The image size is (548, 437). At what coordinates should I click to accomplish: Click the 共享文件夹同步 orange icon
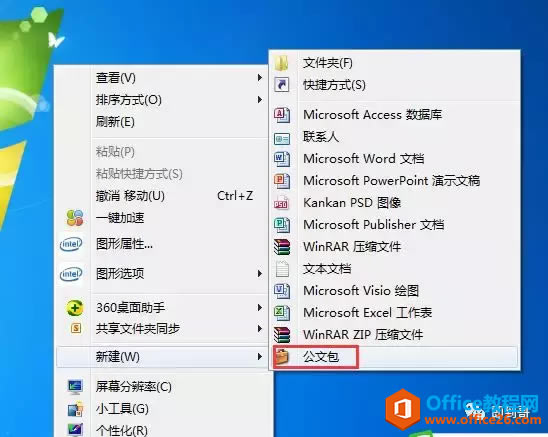coord(76,328)
